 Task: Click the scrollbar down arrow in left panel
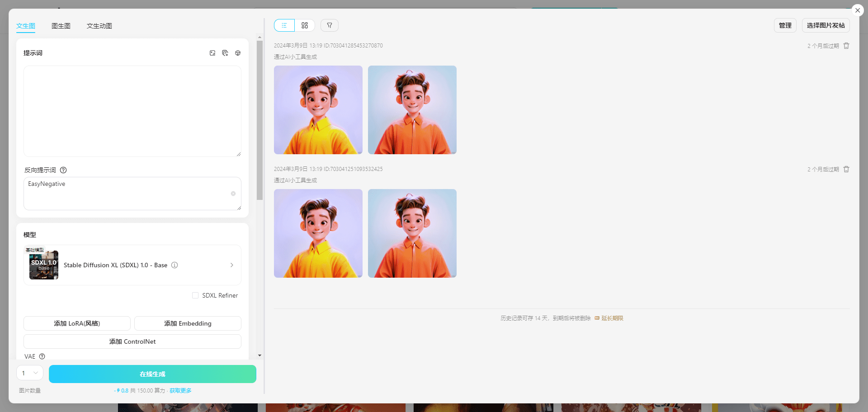[259, 355]
